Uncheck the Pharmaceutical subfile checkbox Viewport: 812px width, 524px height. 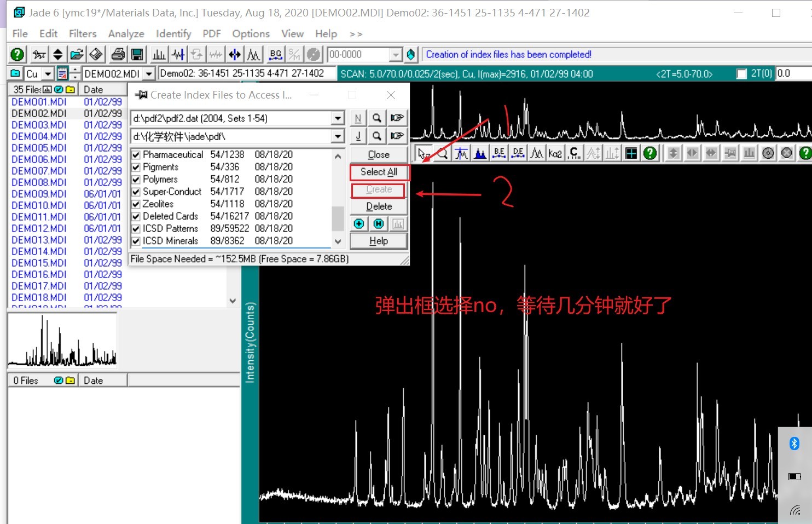click(x=136, y=155)
